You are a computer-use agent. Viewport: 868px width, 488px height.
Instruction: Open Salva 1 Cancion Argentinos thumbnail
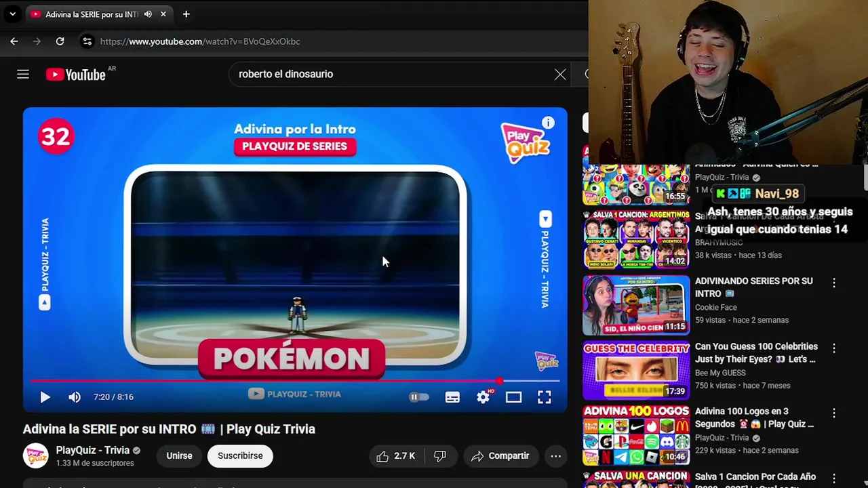pyautogui.click(x=636, y=239)
